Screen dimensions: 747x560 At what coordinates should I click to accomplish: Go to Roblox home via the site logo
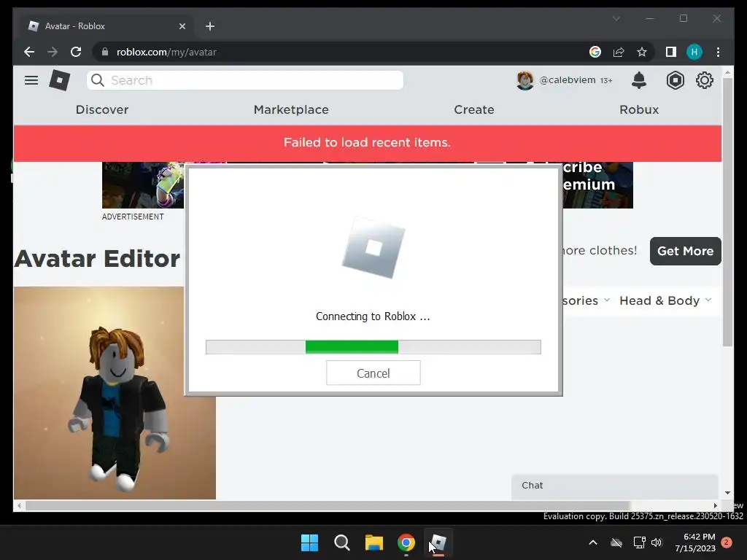[x=60, y=80]
